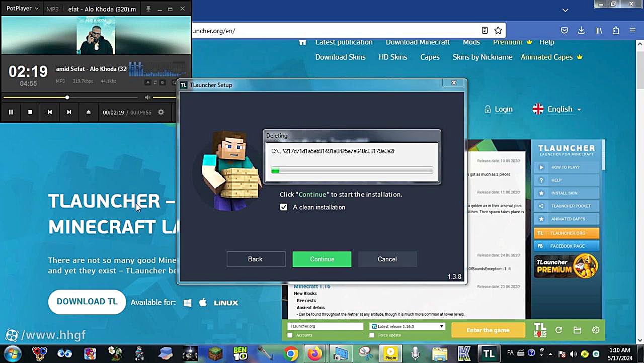Pause playback in PotPlayer
The height and width of the screenshot is (363, 644).
[x=11, y=112]
